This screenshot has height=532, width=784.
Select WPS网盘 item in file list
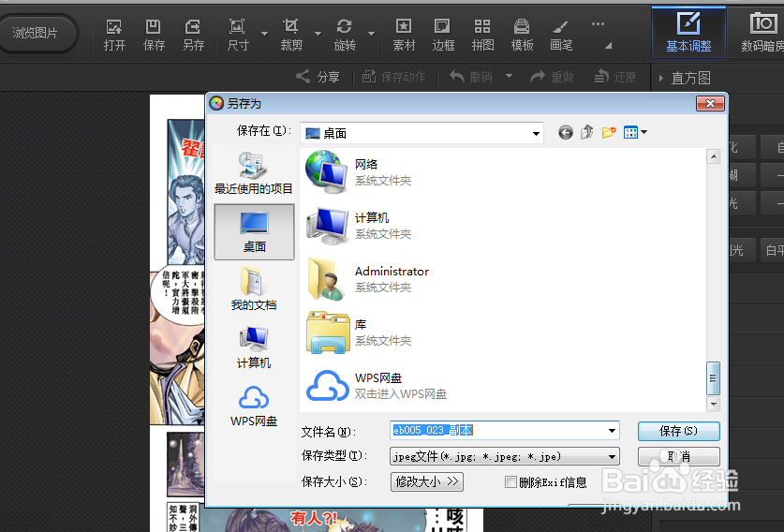[376, 386]
